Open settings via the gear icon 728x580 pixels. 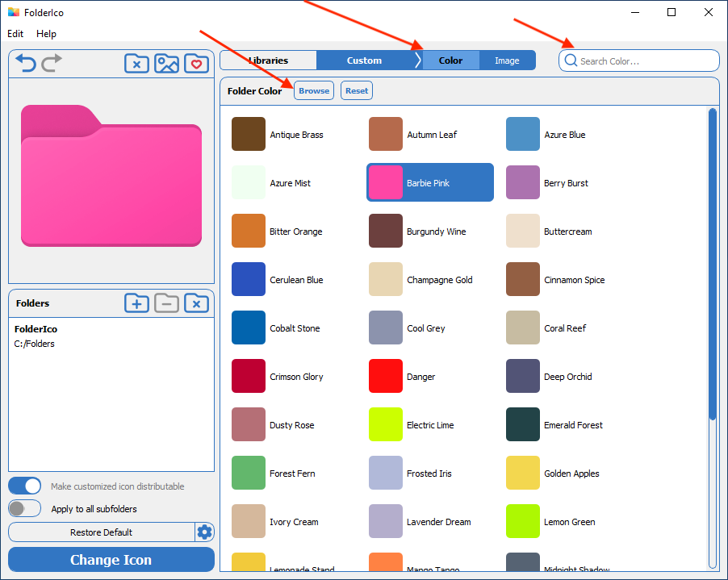[x=204, y=532]
